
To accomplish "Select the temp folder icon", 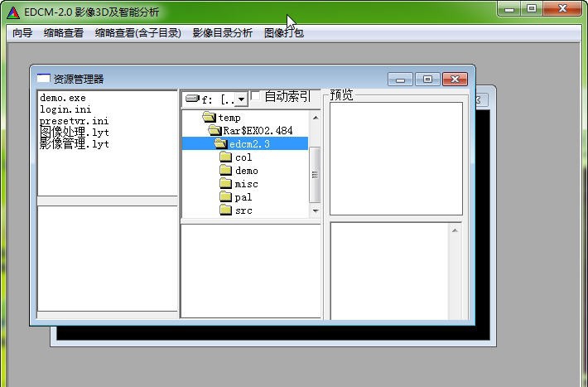I will [209, 117].
